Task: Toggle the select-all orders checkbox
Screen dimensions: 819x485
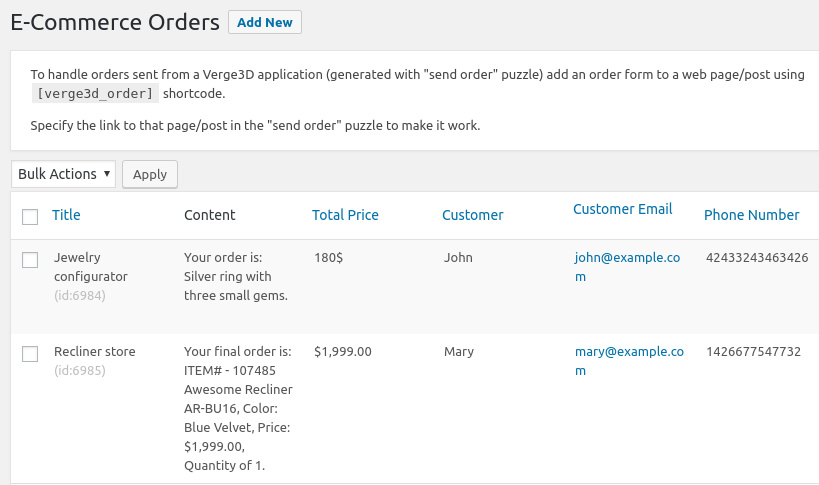Action: click(30, 216)
